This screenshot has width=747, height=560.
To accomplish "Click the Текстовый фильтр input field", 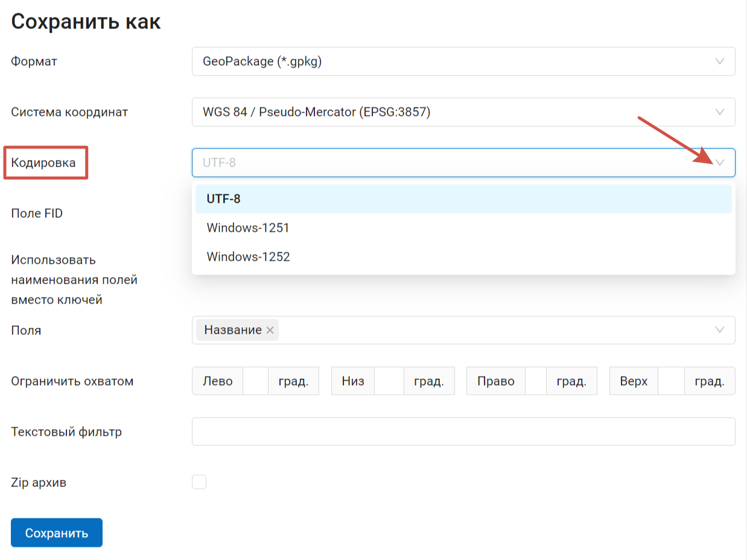I will tap(463, 431).
